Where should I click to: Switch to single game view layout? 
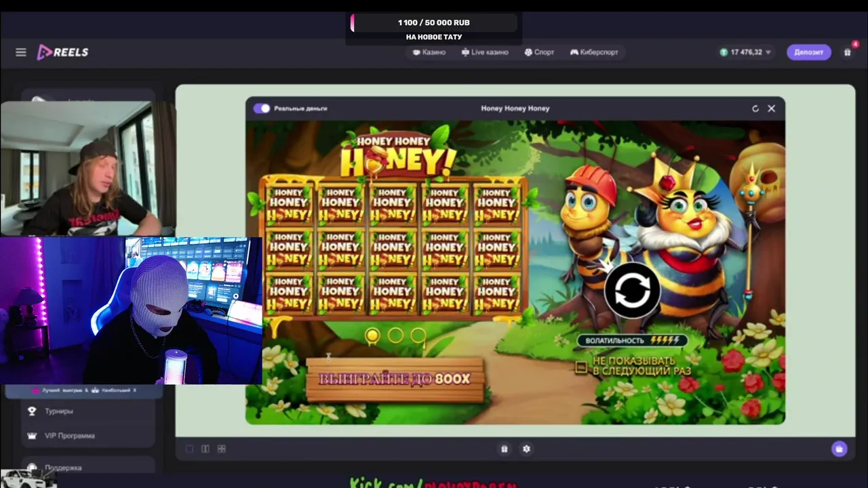coord(189,449)
